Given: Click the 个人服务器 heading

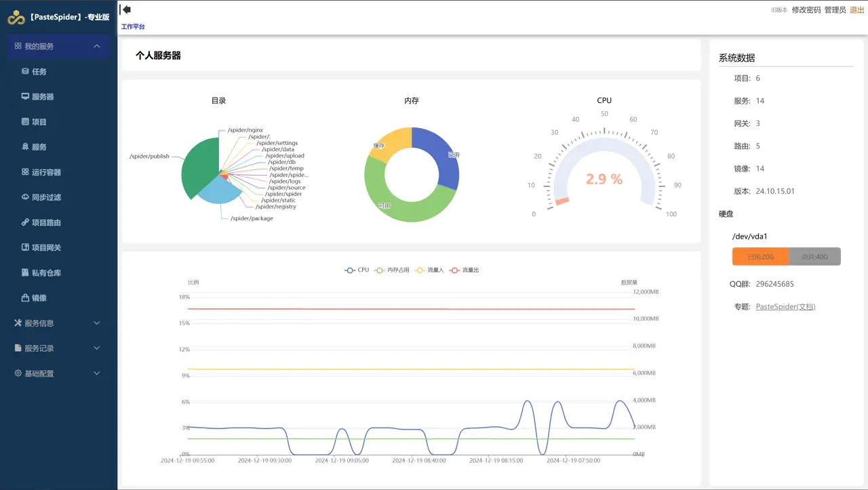Looking at the screenshot, I should coord(158,56).
